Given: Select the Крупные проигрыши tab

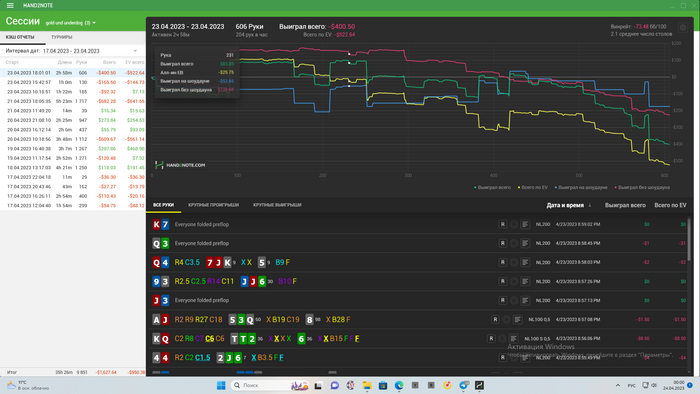Looking at the screenshot, I should click(x=213, y=205).
